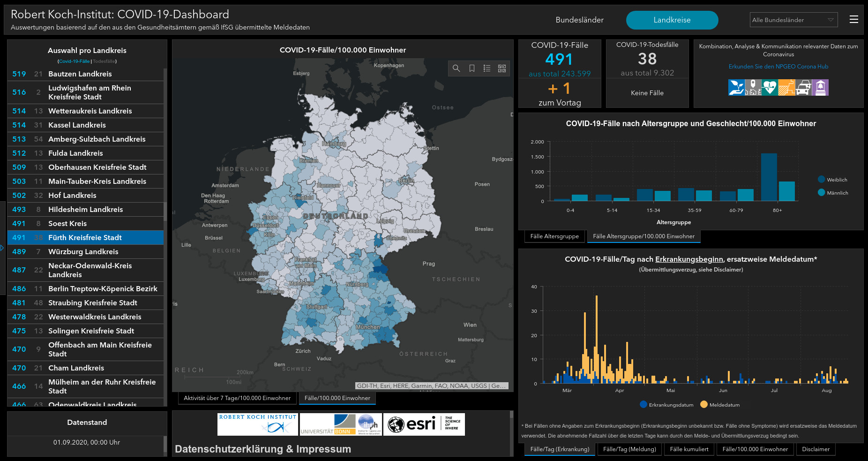868x461 pixels.
Task: Switch view to Bundesländer
Action: (x=579, y=20)
